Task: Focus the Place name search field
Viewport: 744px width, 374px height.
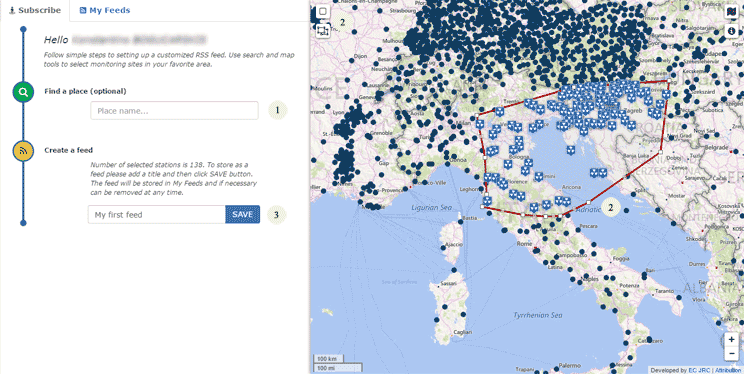Action: [175, 111]
